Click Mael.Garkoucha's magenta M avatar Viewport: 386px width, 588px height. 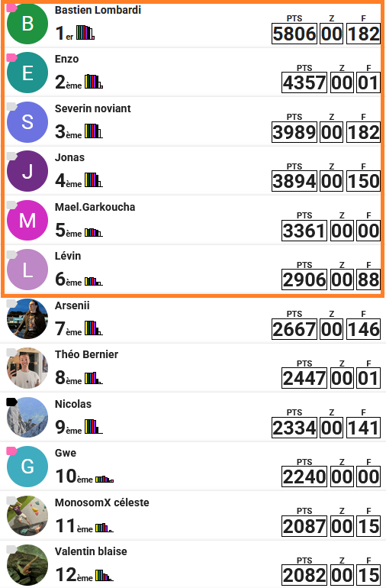coord(27,220)
